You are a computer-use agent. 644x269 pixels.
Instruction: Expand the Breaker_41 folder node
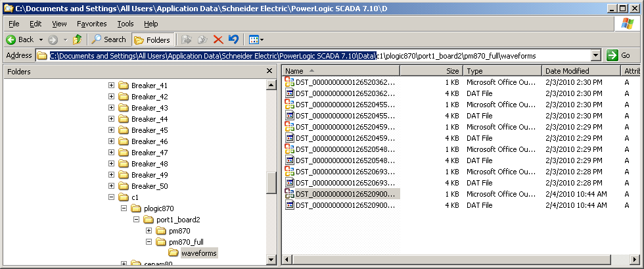(x=111, y=86)
